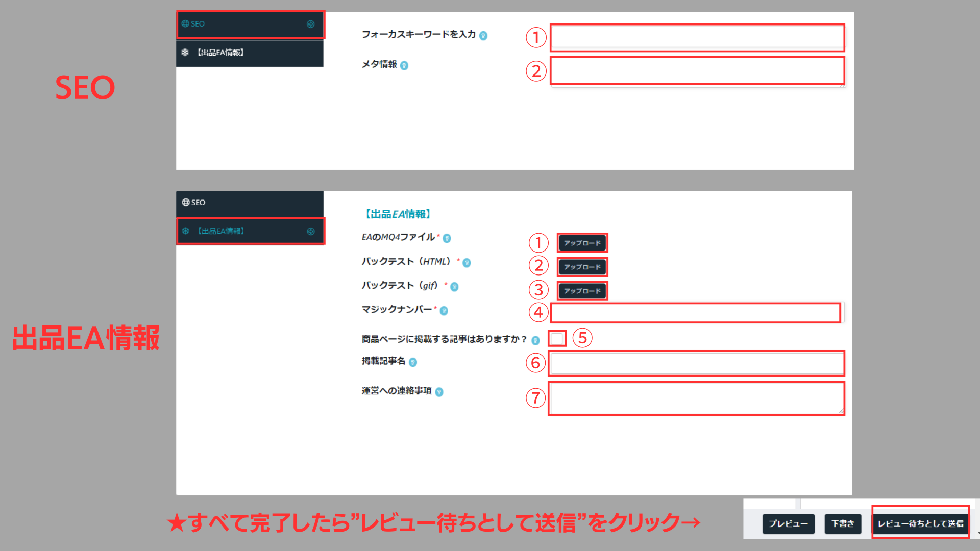Click the circular arrow icon on lower 【出品EA情報】 tab
Screen dimensions: 980x551
click(310, 231)
